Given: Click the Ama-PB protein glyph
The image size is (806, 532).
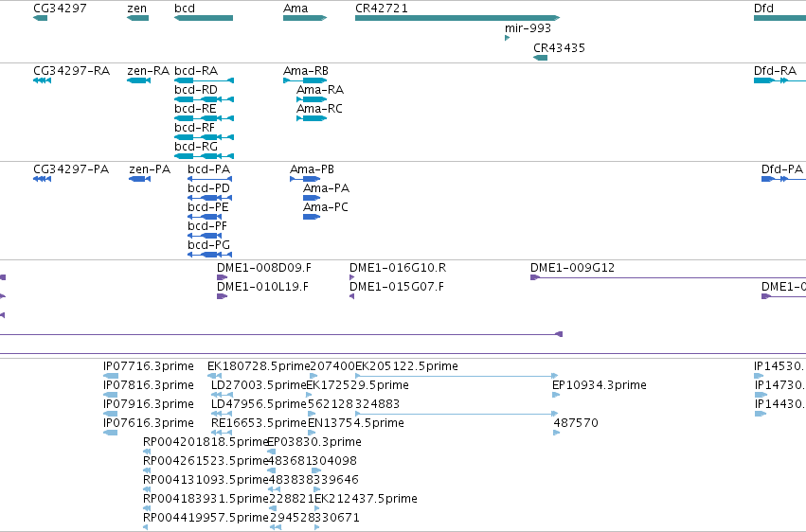Looking at the screenshot, I should pyautogui.click(x=305, y=179).
